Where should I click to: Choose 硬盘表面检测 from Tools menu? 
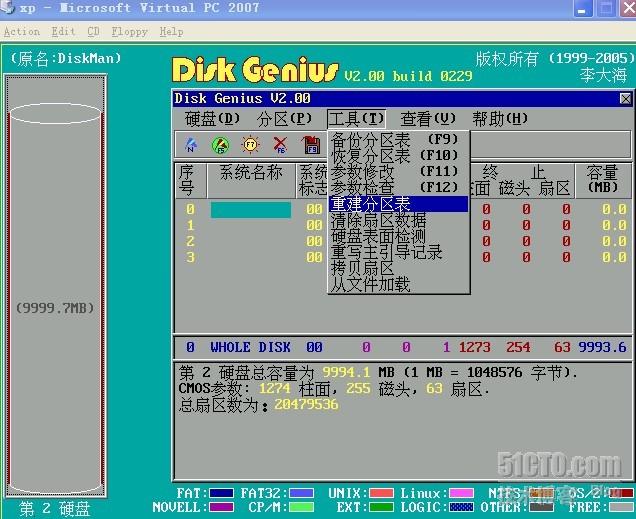point(398,236)
